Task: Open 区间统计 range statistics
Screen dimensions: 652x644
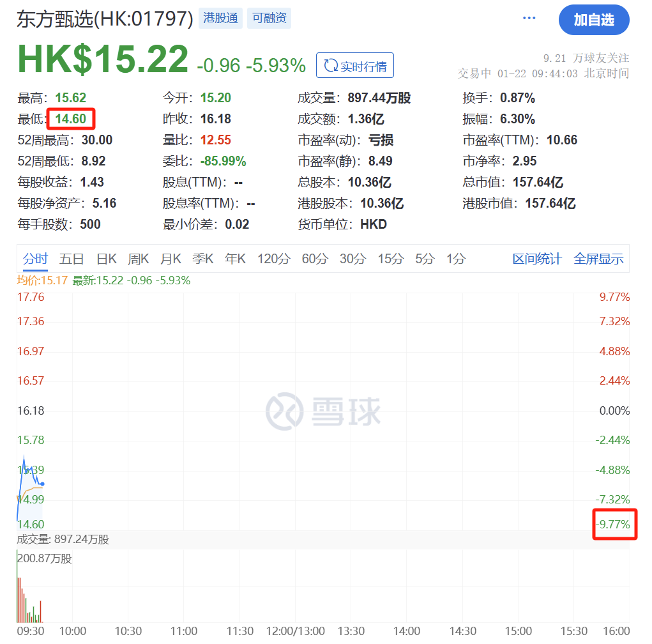Action: click(x=537, y=259)
